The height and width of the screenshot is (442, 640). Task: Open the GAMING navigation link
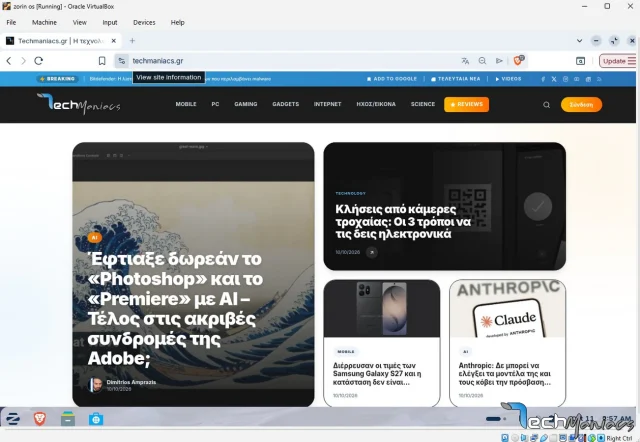click(x=246, y=104)
